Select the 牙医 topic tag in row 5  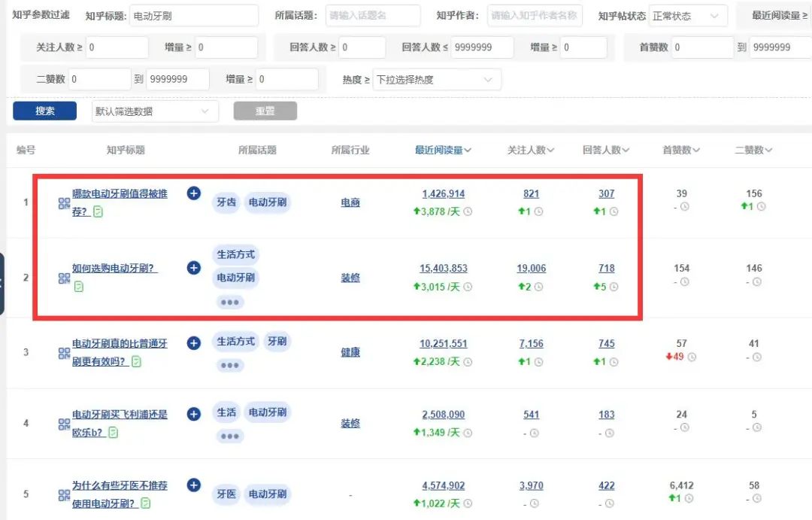pyautogui.click(x=226, y=494)
